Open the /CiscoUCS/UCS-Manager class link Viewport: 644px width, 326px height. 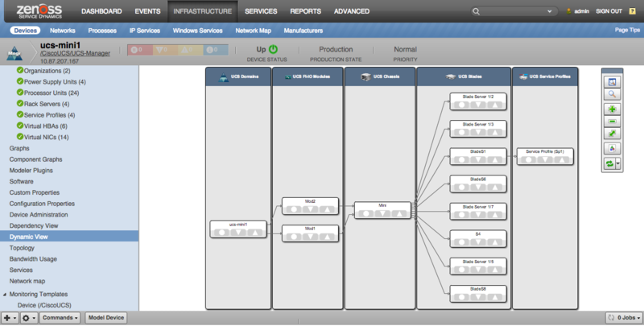(75, 53)
